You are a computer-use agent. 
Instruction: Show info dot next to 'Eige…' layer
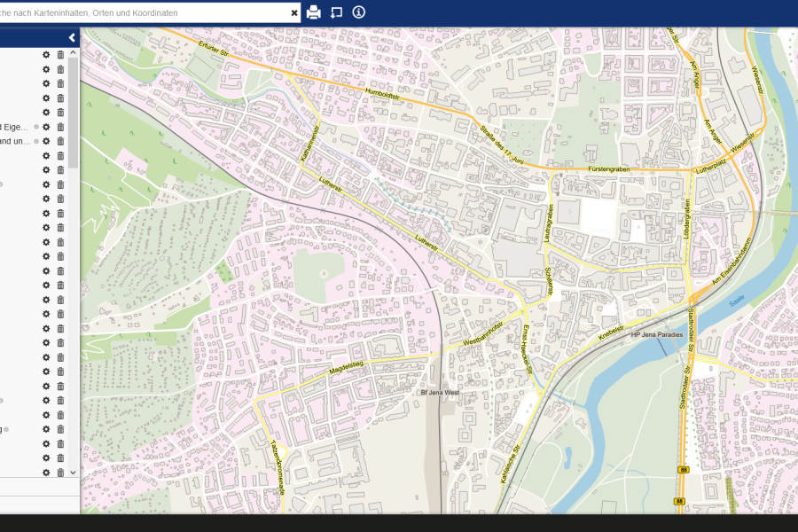tap(36, 127)
